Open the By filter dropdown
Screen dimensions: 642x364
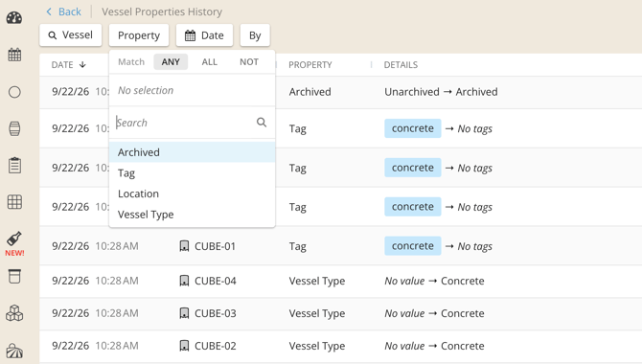[x=255, y=35]
